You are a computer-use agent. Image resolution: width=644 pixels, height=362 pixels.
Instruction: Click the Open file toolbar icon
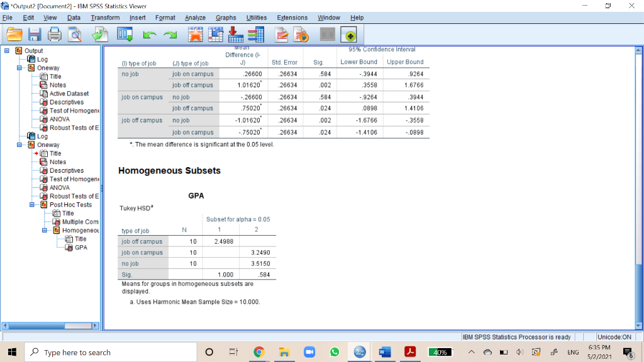(x=14, y=35)
